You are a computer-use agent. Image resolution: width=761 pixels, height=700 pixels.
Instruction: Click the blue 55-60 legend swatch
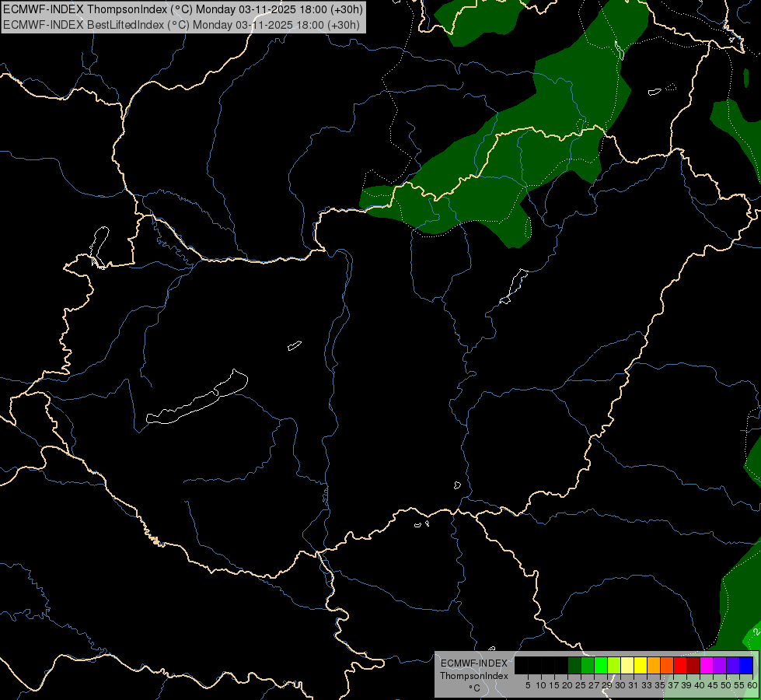tap(746, 665)
